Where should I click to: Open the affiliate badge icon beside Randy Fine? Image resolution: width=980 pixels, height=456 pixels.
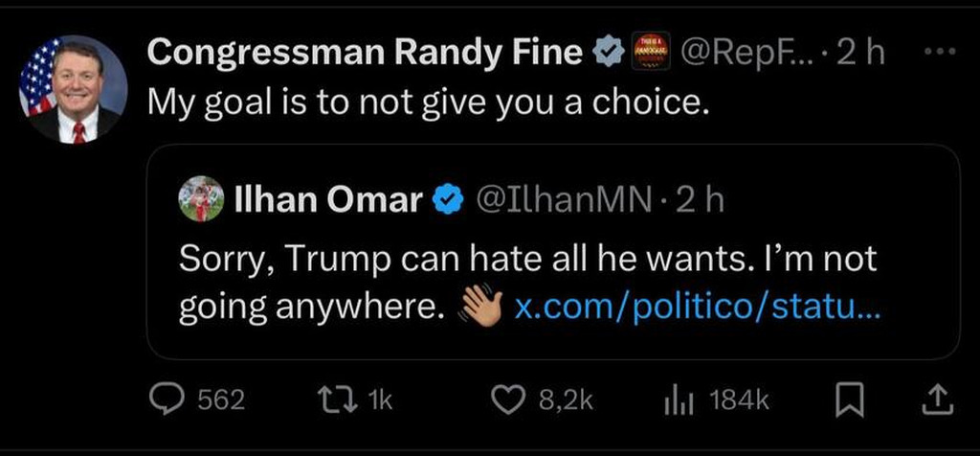(x=651, y=51)
